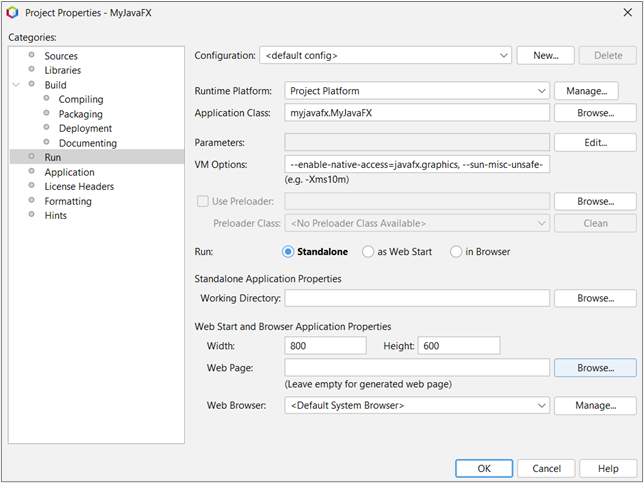Viewport: 644px width, 483px height.
Task: Select the Build category
Action: pyautogui.click(x=55, y=85)
